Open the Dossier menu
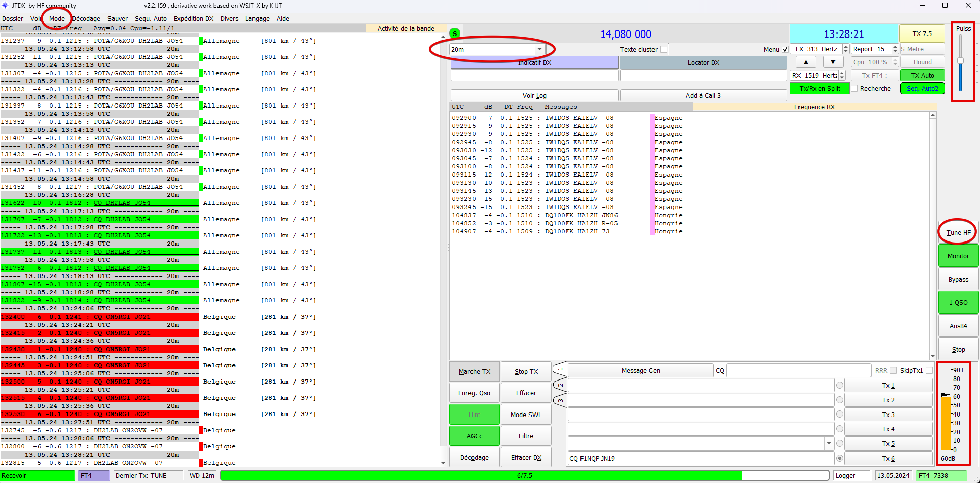 coord(13,18)
